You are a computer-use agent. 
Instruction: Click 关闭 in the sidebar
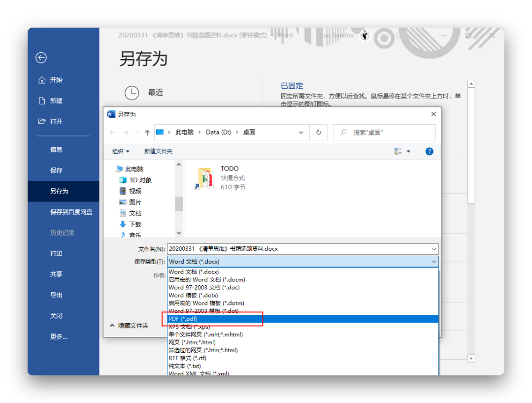(x=56, y=316)
